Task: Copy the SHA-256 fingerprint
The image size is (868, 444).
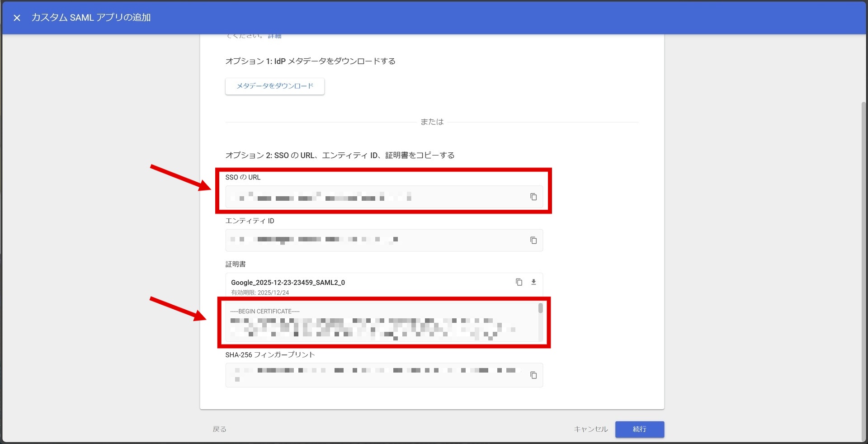Action: point(533,375)
